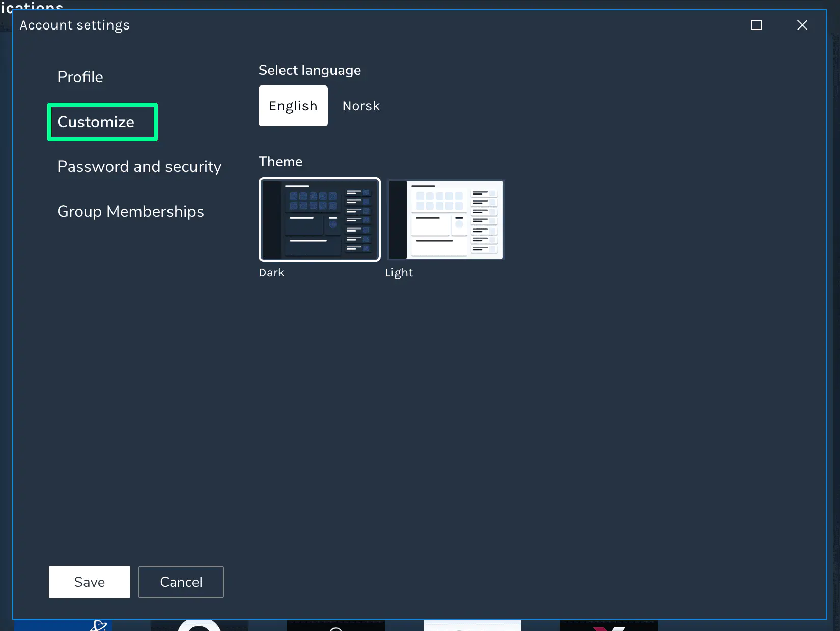This screenshot has height=631, width=840.
Task: Click the Dark label under theme preview
Action: [271, 273]
